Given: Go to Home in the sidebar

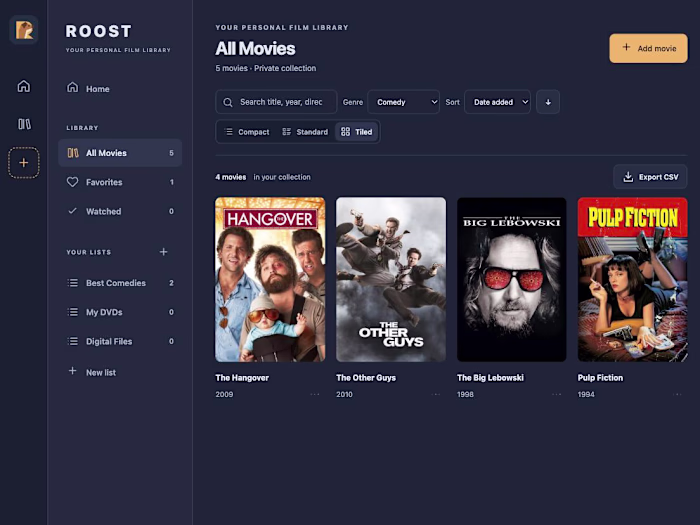Looking at the screenshot, I should click(x=120, y=88).
